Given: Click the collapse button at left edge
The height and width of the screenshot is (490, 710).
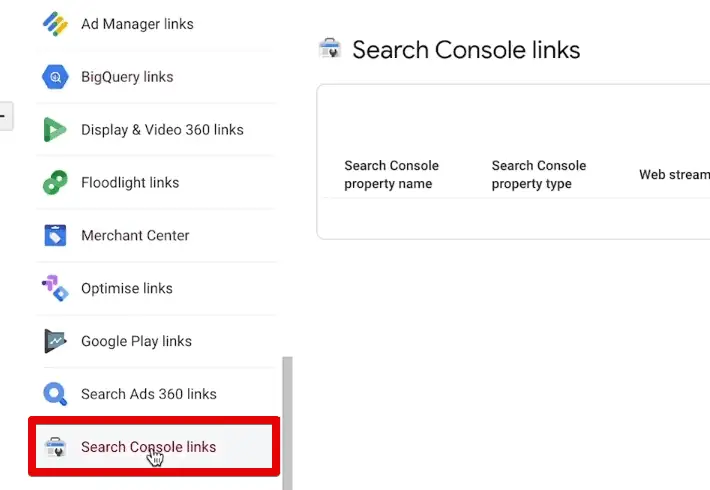Looking at the screenshot, I should pyautogui.click(x=5, y=116).
